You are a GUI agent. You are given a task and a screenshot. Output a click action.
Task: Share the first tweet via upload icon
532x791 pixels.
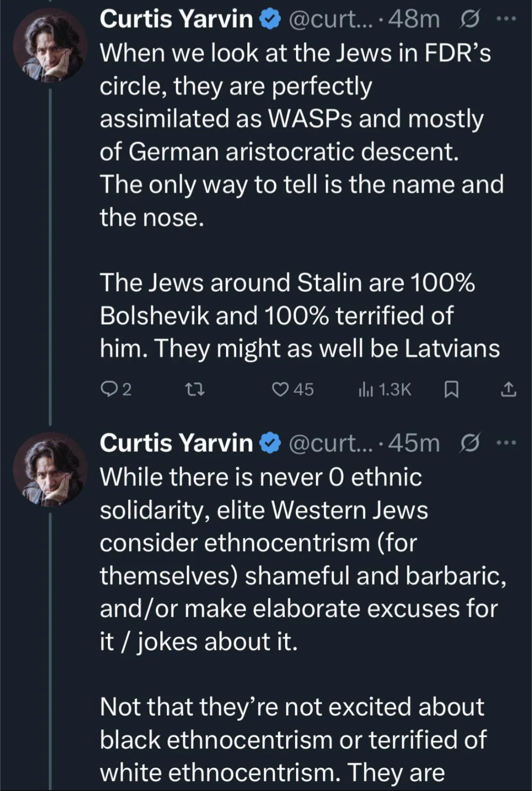(508, 390)
